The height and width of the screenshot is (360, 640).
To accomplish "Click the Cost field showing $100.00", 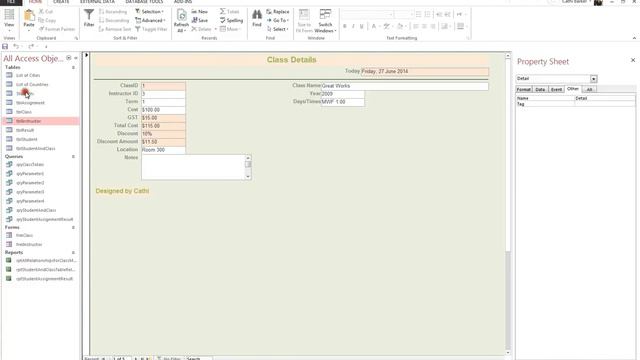I will [163, 110].
